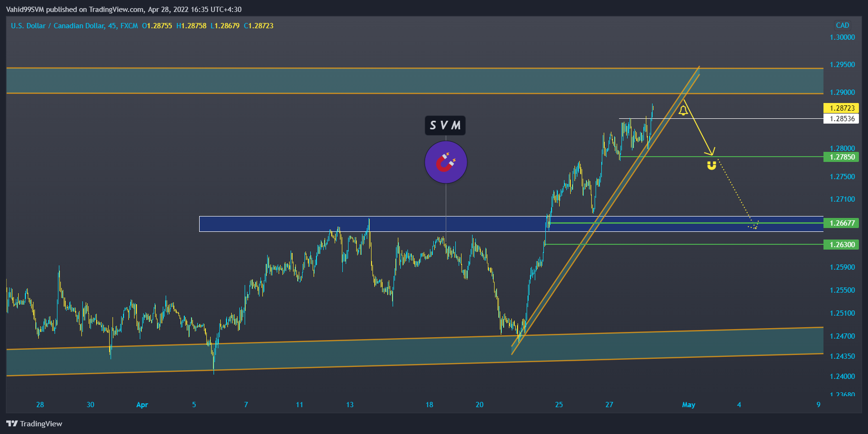The width and height of the screenshot is (868, 434).
Task: Click the 1.24350 price axis label
Action: click(x=842, y=356)
